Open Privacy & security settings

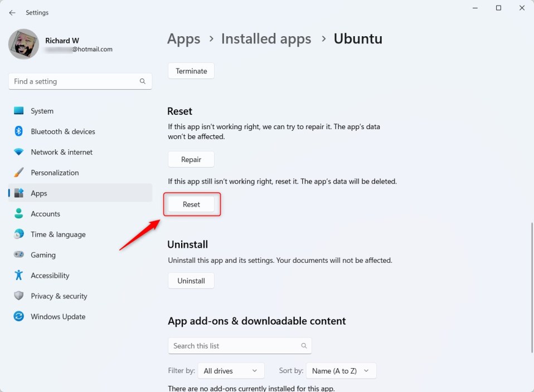tap(59, 296)
